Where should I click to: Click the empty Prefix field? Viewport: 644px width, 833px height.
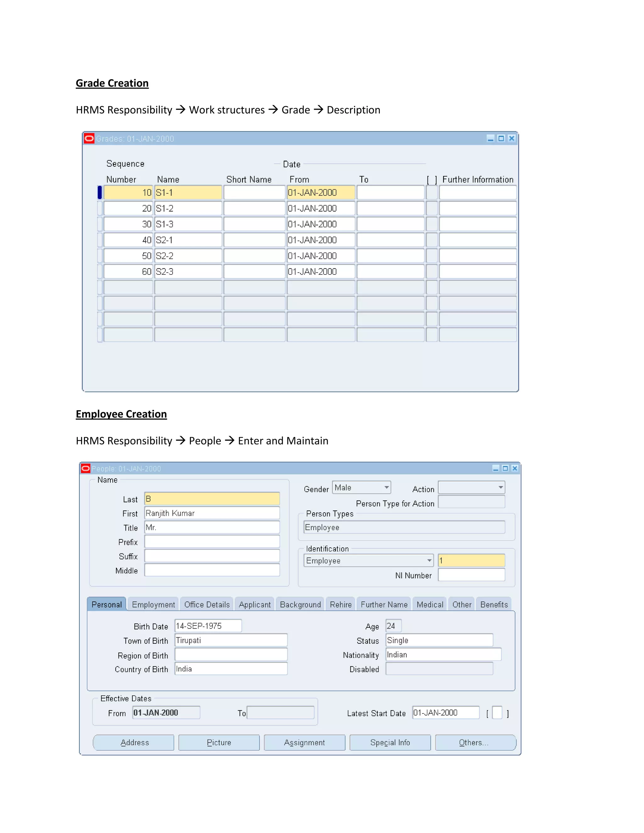212,542
